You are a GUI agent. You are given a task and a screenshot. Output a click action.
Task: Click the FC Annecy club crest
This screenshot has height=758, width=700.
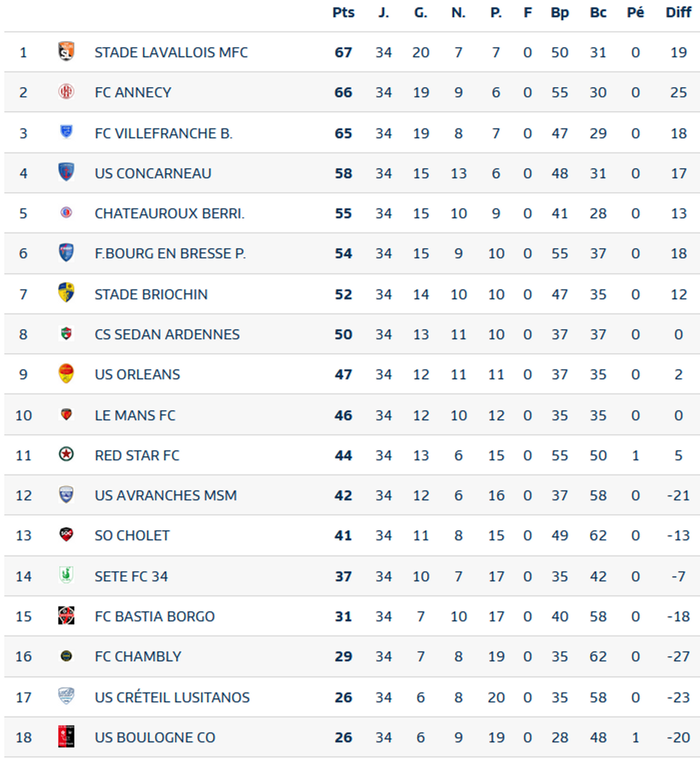[x=66, y=92]
